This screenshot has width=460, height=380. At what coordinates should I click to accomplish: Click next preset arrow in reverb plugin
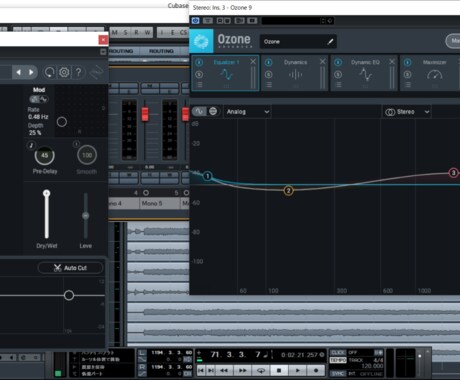[31, 72]
